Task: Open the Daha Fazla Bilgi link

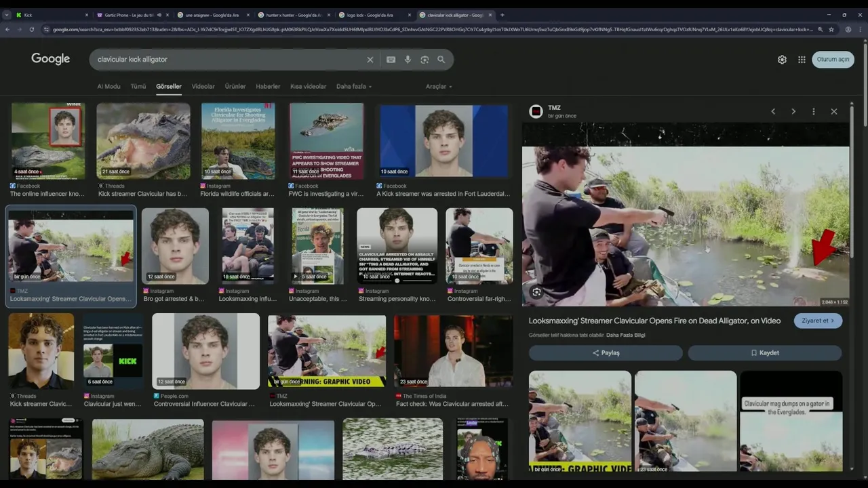Action: tap(626, 335)
